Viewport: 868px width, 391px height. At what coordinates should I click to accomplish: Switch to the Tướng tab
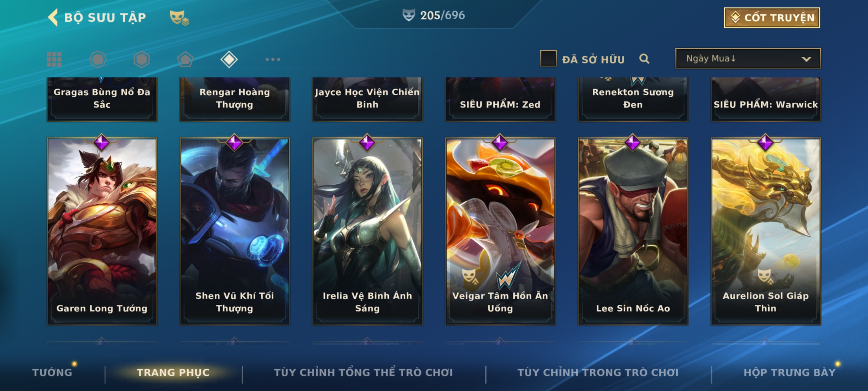tap(52, 372)
